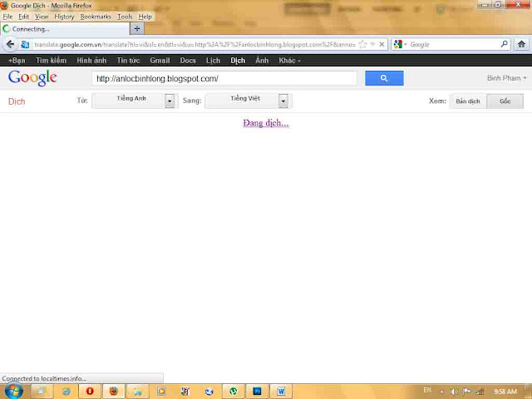Toggle view to Gốc original
Viewport: 532px width, 399px height.
coord(505,101)
